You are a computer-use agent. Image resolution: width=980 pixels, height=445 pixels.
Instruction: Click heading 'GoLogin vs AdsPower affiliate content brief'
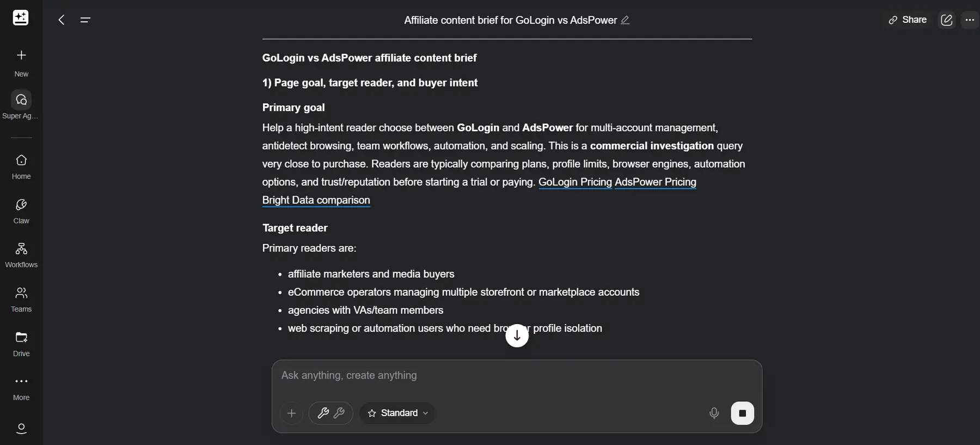point(369,58)
